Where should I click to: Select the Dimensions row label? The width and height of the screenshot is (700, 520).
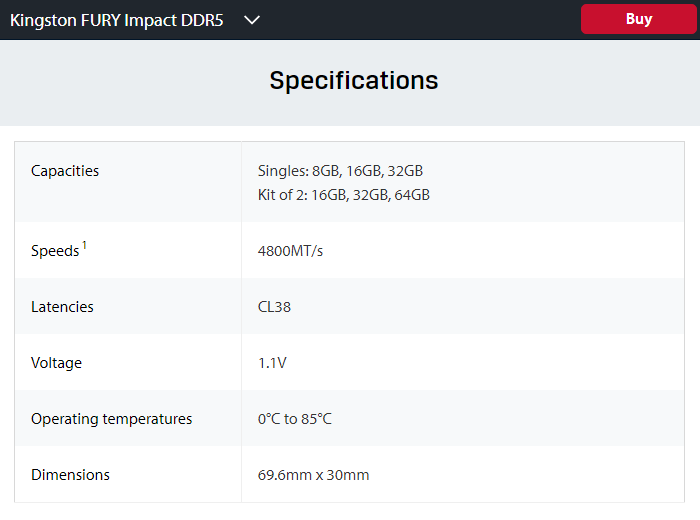(70, 475)
